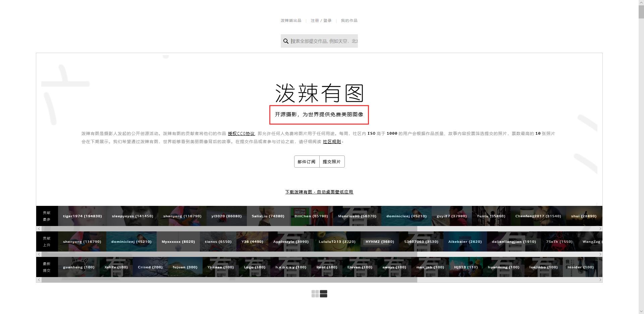Click the 提交照片 button
Image resolution: width=644 pixels, height=314 pixels.
(332, 162)
